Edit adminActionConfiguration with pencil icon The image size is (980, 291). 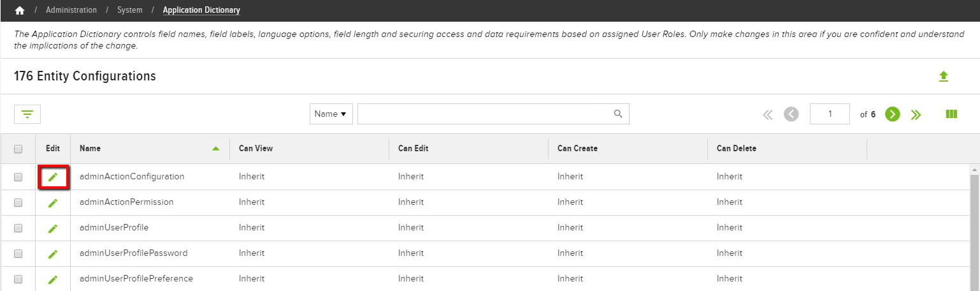click(x=53, y=177)
